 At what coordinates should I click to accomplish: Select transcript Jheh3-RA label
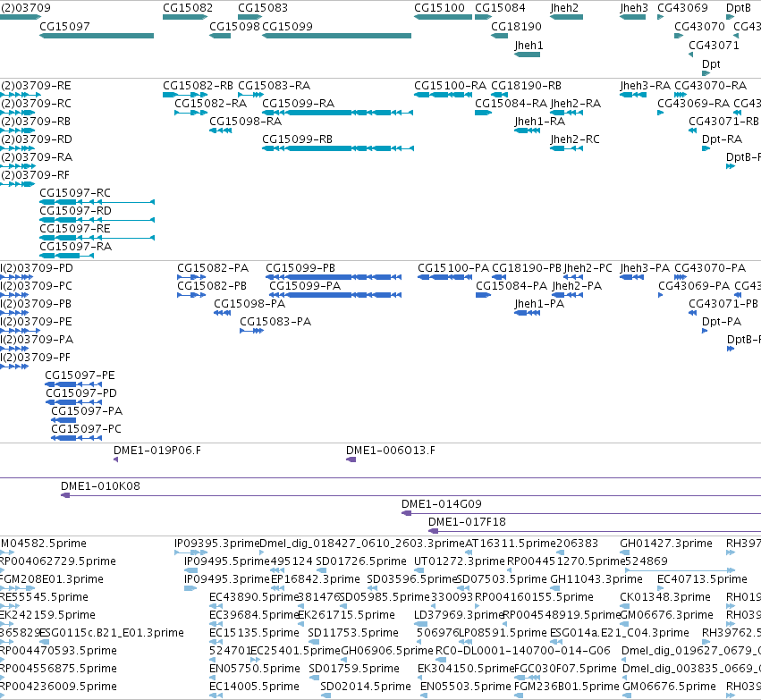[x=645, y=86]
